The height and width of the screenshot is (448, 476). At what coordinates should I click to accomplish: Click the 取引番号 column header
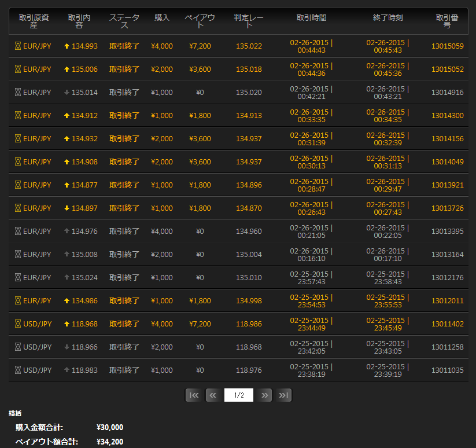(x=447, y=21)
